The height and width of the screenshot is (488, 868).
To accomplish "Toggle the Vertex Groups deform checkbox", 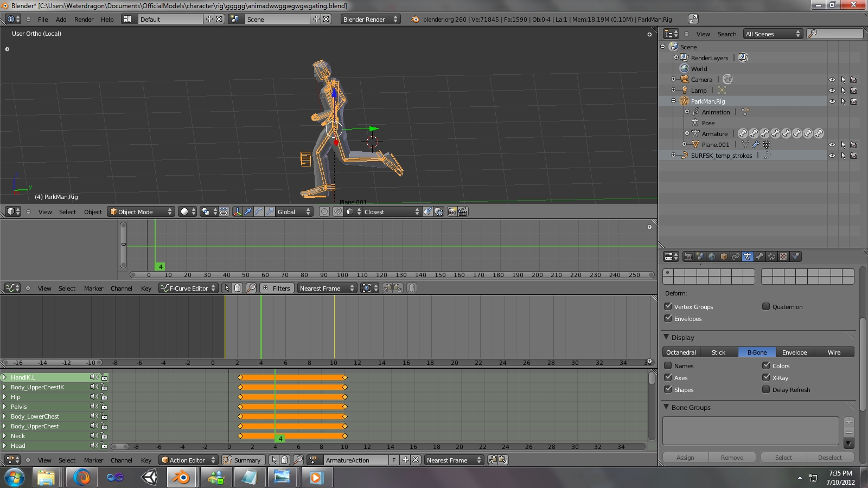I will coord(668,306).
